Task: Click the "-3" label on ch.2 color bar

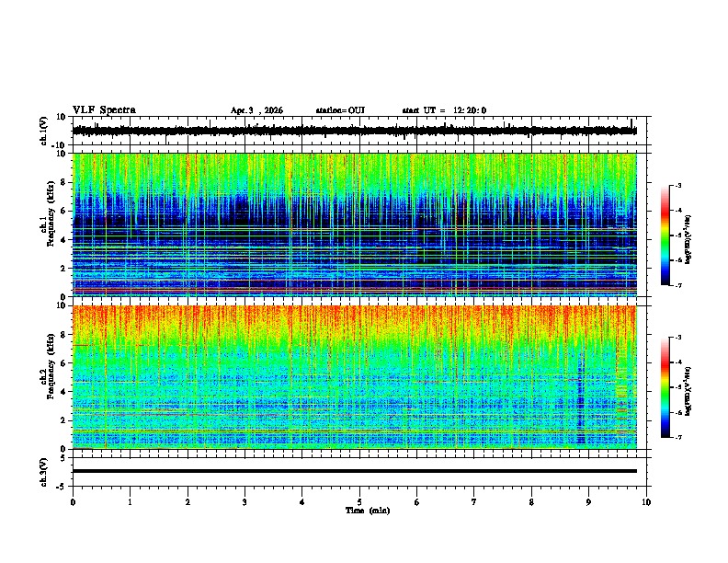Action: 677,338
